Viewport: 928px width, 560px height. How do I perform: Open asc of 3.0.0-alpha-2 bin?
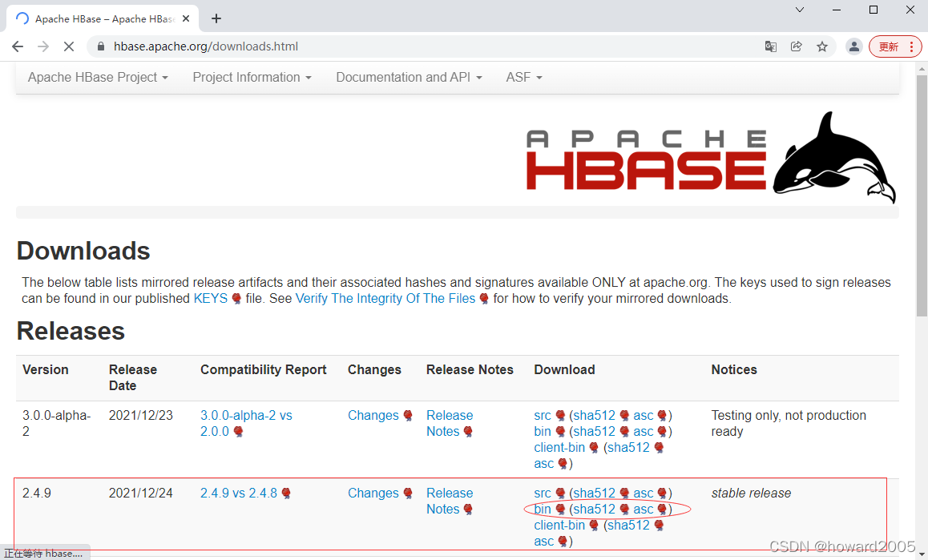[644, 432]
